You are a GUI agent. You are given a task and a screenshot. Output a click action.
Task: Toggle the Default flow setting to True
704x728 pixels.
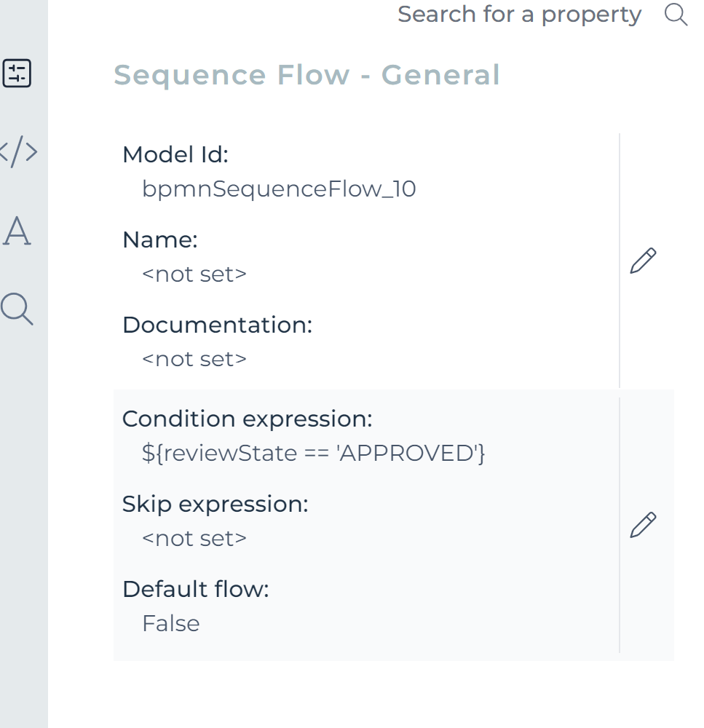tap(170, 623)
